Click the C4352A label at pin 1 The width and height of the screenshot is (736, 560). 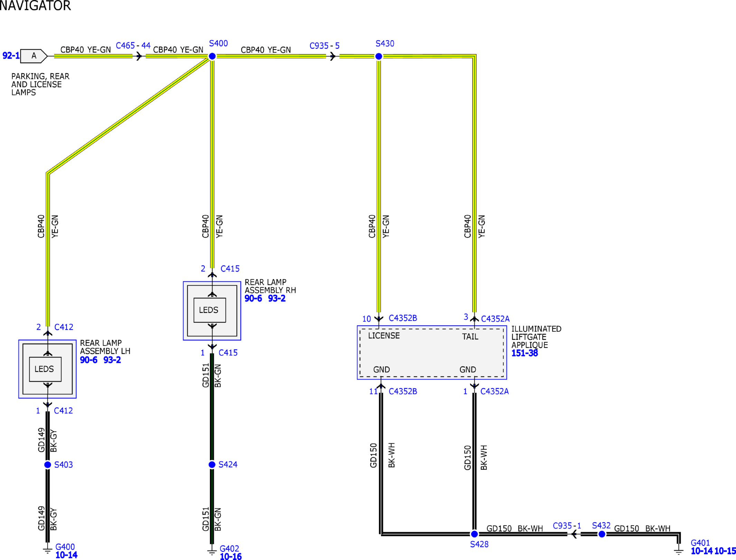[494, 392]
